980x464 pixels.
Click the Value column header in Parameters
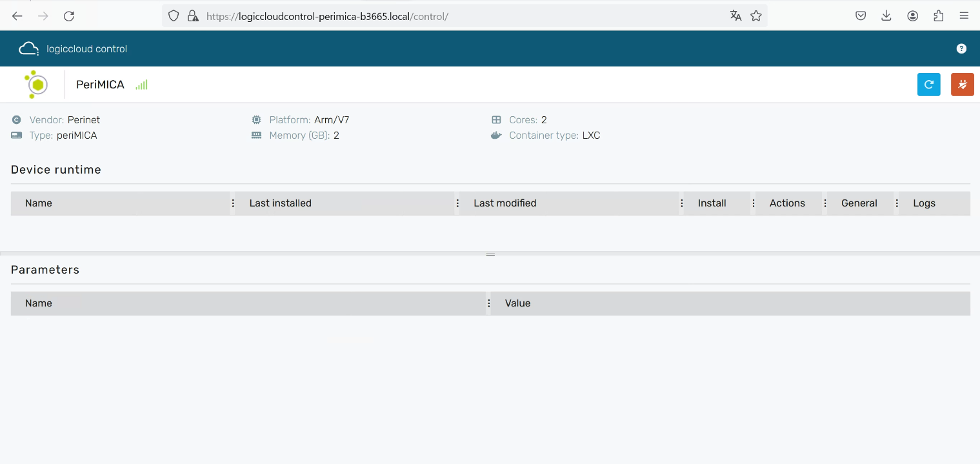517,303
